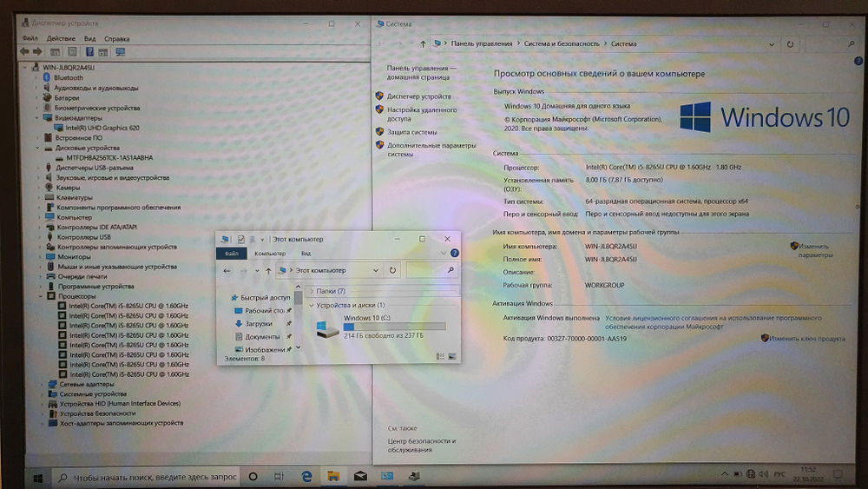Click the search box in Этот компьютер window
This screenshot has width=868, height=489.
click(x=431, y=270)
